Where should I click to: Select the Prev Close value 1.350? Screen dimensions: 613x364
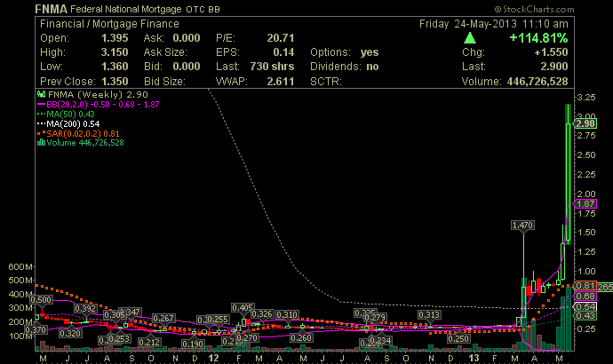point(115,82)
